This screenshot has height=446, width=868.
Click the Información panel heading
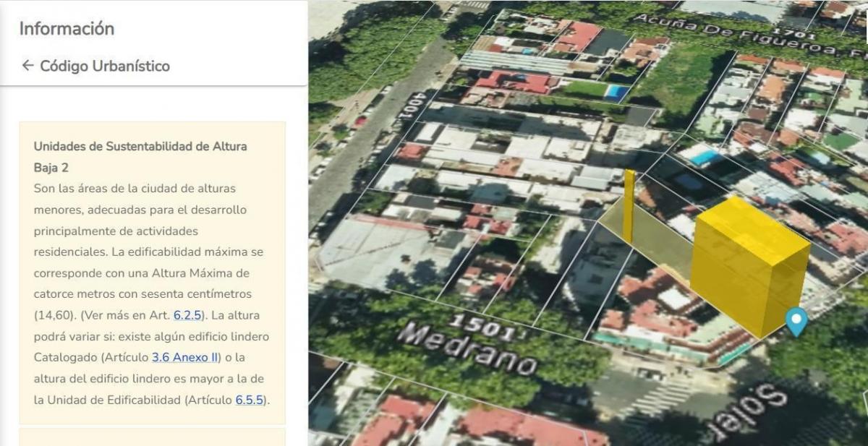[x=67, y=29]
